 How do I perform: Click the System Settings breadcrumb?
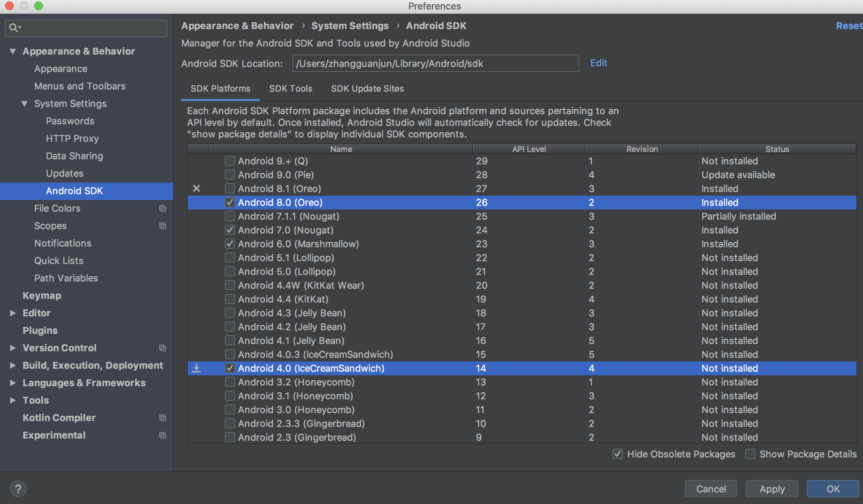(x=350, y=26)
